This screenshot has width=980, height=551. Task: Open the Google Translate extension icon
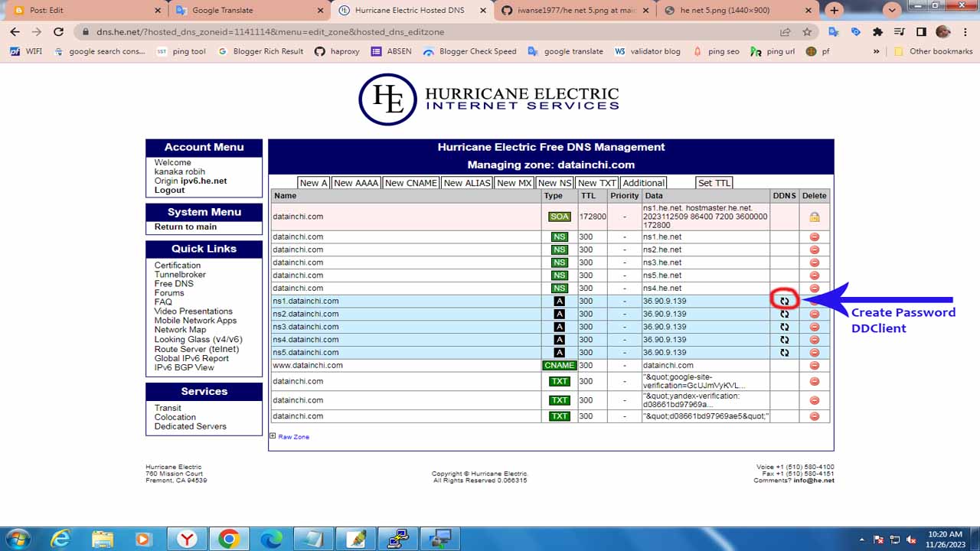click(834, 32)
